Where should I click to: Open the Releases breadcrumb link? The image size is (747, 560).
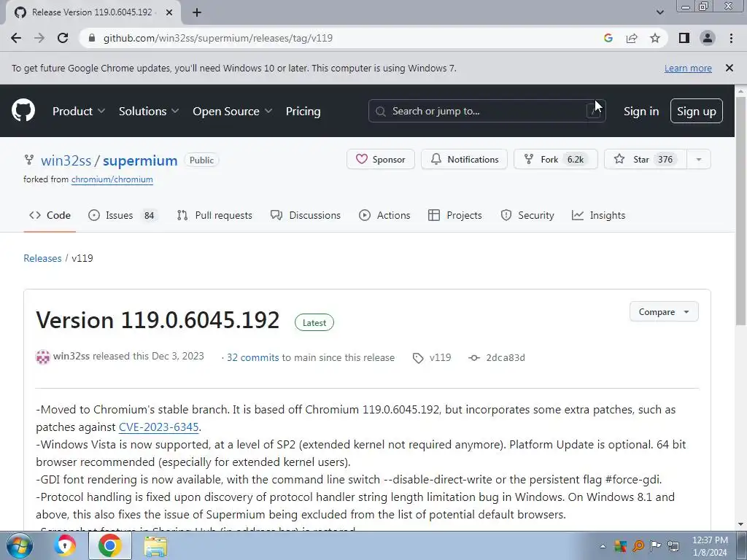click(42, 258)
